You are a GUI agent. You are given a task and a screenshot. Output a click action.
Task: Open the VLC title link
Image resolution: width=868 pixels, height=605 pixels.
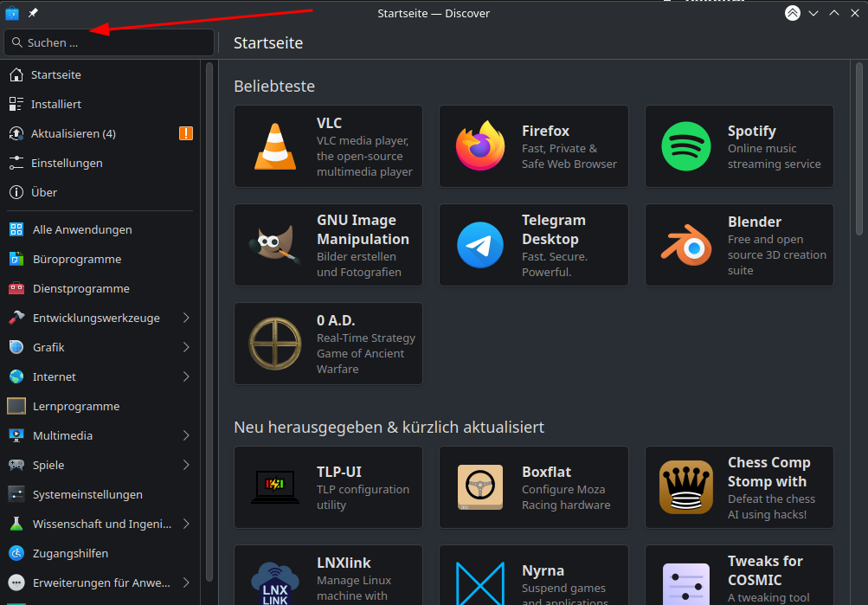pos(329,123)
